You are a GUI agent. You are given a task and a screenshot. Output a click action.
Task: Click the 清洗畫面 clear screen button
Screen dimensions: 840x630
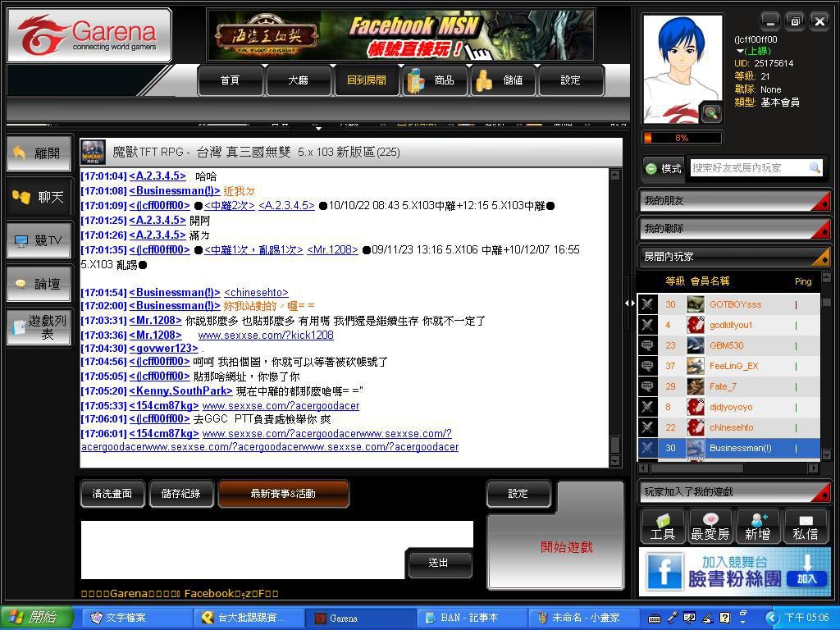[112, 493]
